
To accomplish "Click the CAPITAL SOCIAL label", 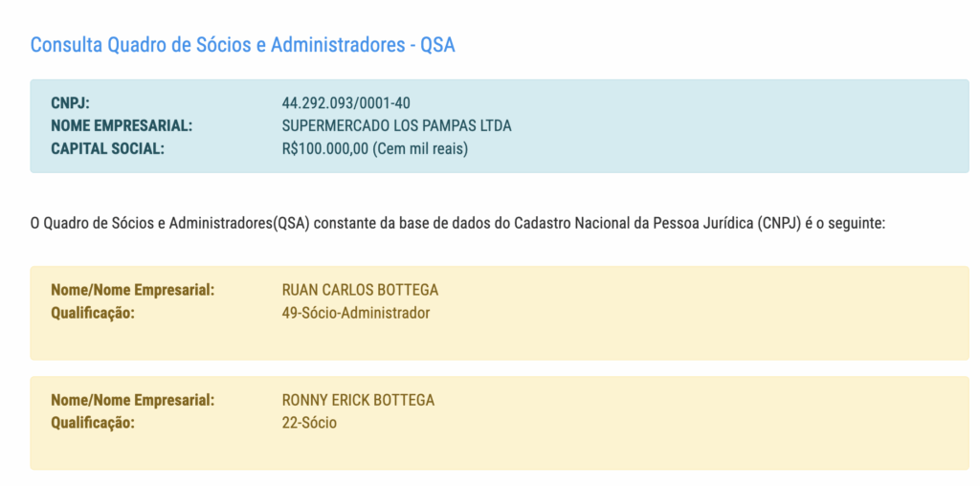I will (107, 149).
